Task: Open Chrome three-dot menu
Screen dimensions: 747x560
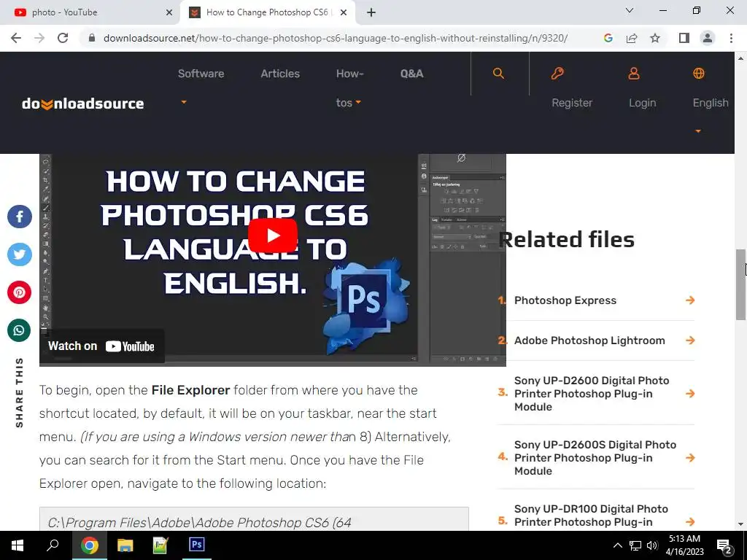Action: [731, 38]
